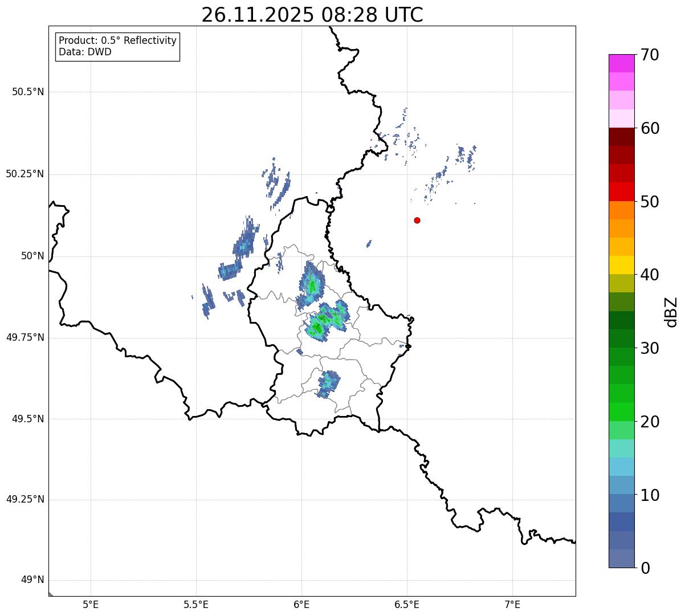
Task: Click the colorbar value 40
Action: click(x=650, y=275)
